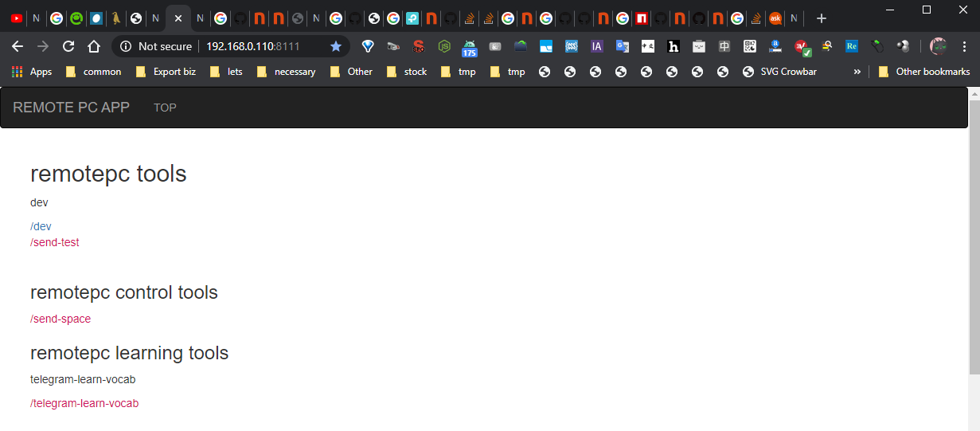This screenshot has width=980, height=431.
Task: Click the NodeJS extension icon
Action: click(x=444, y=46)
